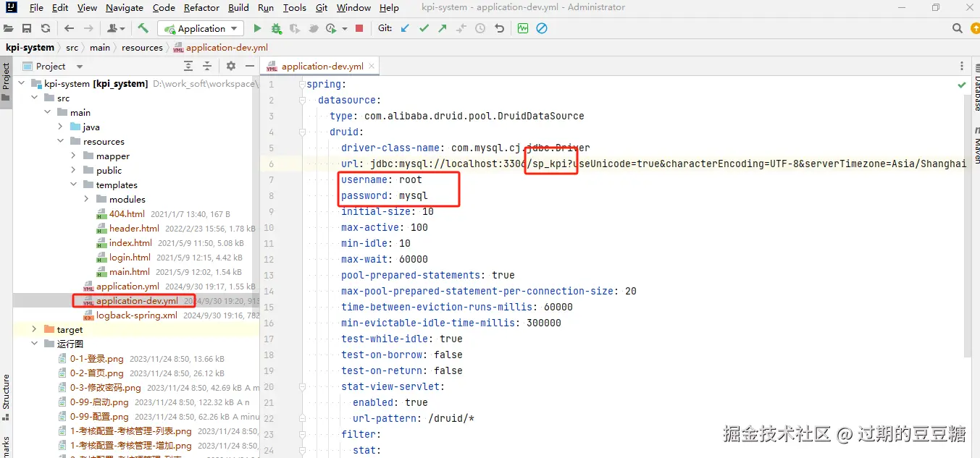Open Project panel settings gear

[231, 66]
